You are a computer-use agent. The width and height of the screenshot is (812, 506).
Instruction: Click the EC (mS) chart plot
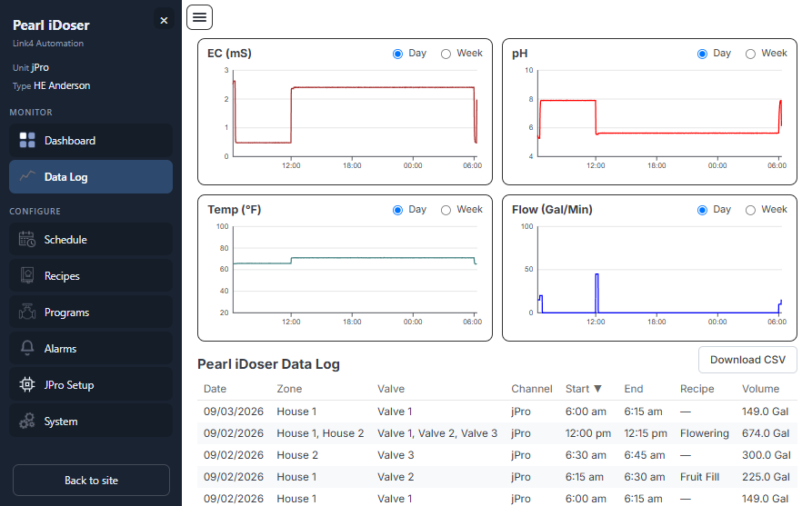pos(355,114)
